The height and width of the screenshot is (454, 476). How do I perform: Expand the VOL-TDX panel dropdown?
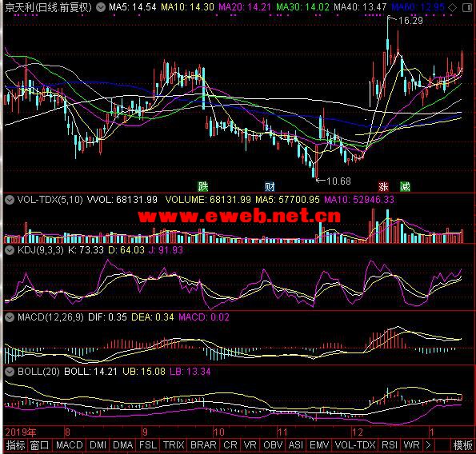pyautogui.click(x=10, y=200)
